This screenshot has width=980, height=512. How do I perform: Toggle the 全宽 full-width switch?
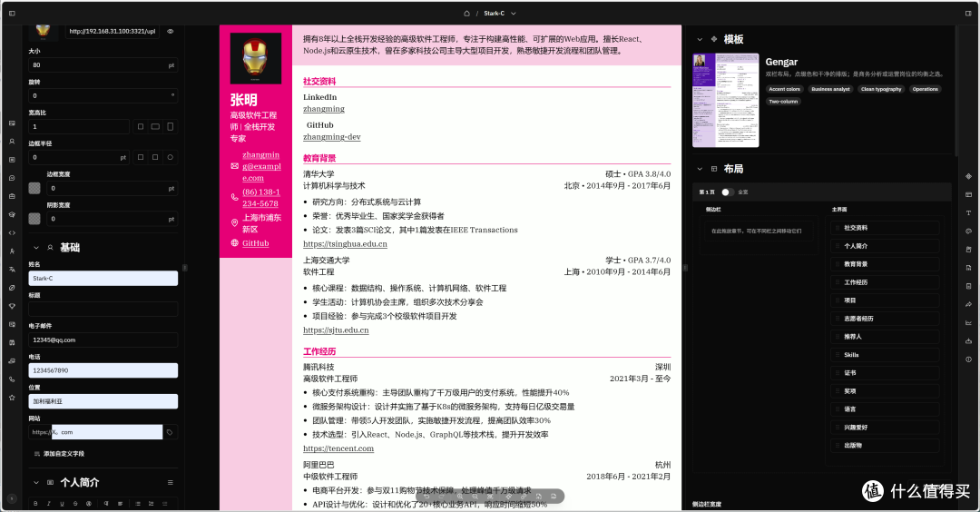(x=727, y=192)
